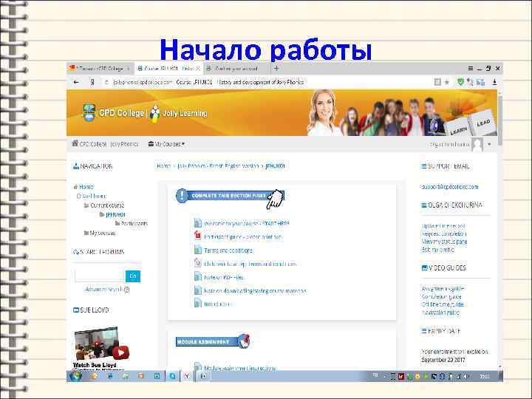
Task: Open the Participant guide please print out link
Action: [243, 237]
